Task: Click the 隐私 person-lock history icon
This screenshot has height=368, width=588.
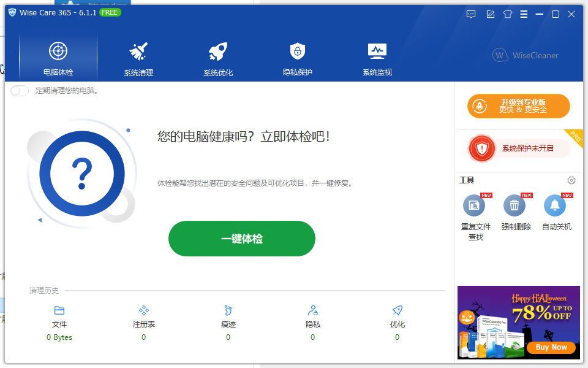Action: pyautogui.click(x=313, y=310)
